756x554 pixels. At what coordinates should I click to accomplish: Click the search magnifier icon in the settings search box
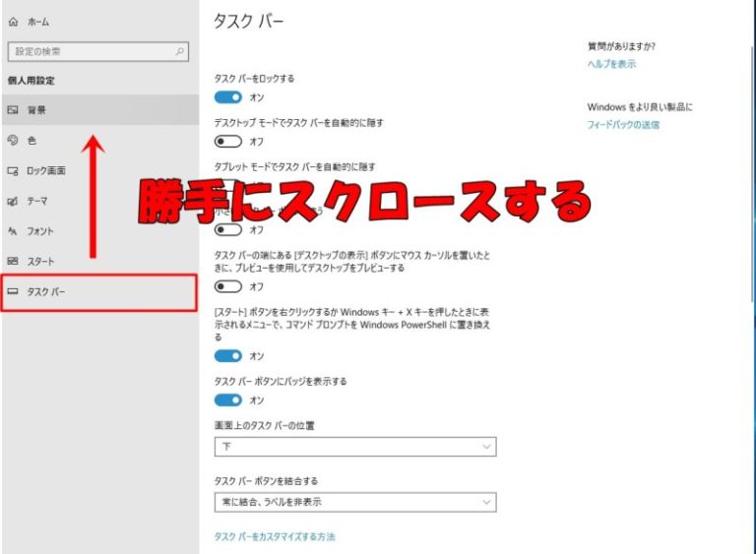pos(179,51)
